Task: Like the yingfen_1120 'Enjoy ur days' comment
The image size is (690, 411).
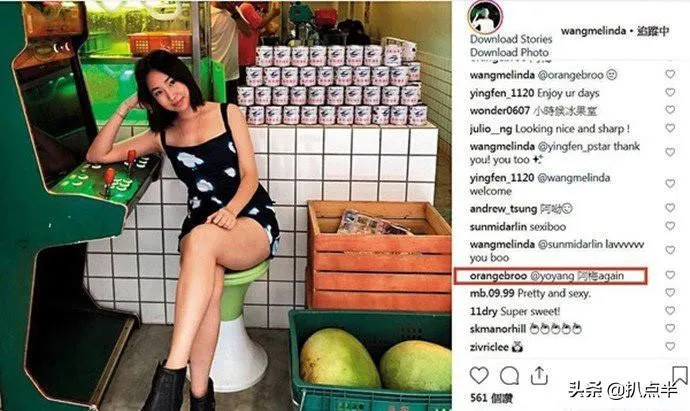Action: (x=670, y=92)
